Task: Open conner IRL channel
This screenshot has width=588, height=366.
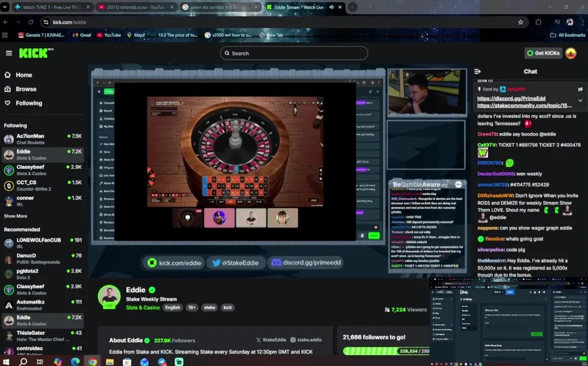Action: click(43, 201)
